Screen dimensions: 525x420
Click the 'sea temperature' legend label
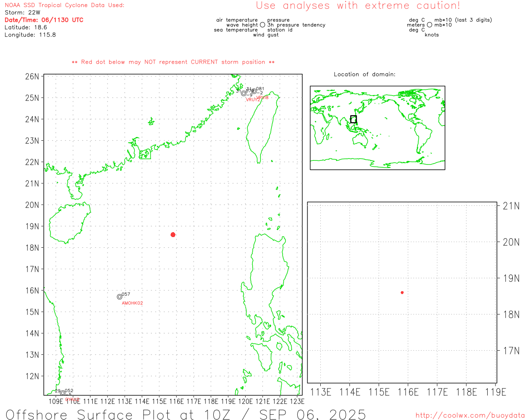236,30
